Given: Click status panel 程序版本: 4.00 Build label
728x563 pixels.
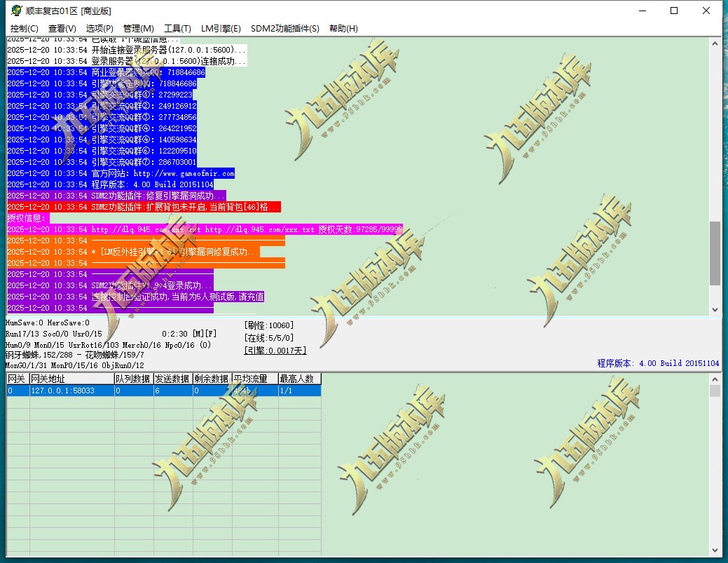Looking at the screenshot, I should coord(658,363).
